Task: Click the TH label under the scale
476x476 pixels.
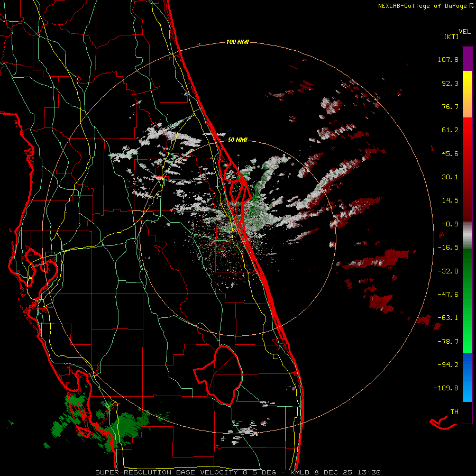Action: pyautogui.click(x=454, y=412)
